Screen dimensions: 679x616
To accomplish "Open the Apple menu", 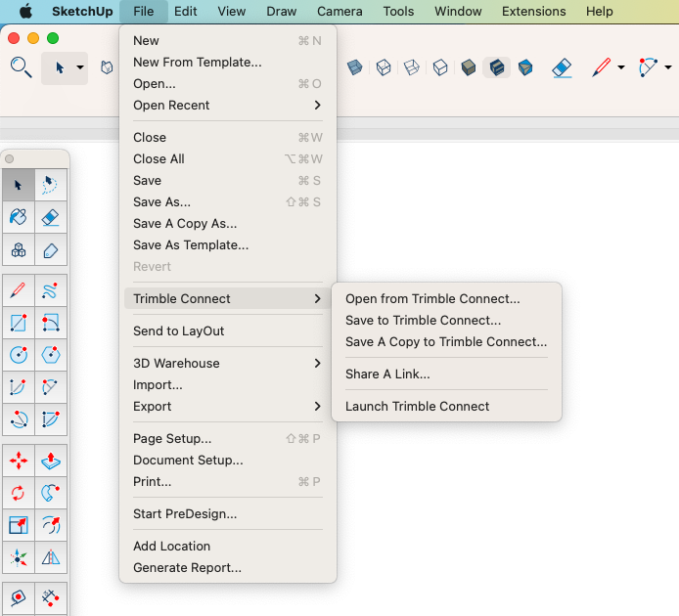I will click(x=25, y=12).
